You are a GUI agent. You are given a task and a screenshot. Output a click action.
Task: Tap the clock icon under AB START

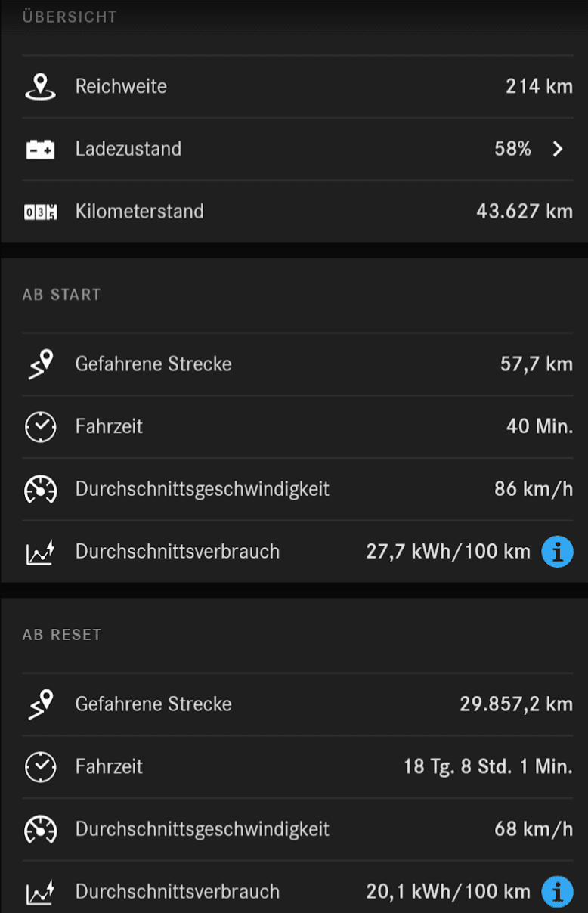coord(40,427)
